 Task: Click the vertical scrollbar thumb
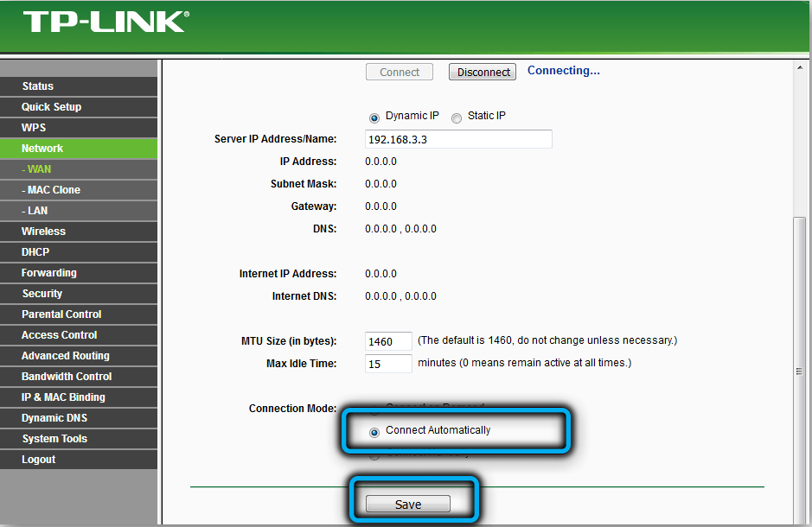(x=800, y=371)
